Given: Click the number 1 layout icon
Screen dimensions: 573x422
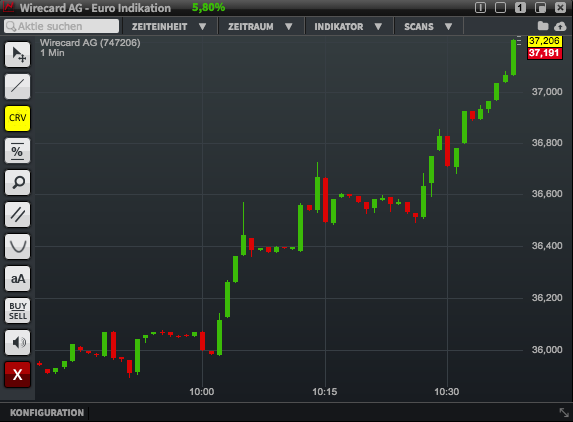Looking at the screenshot, I should point(520,7).
